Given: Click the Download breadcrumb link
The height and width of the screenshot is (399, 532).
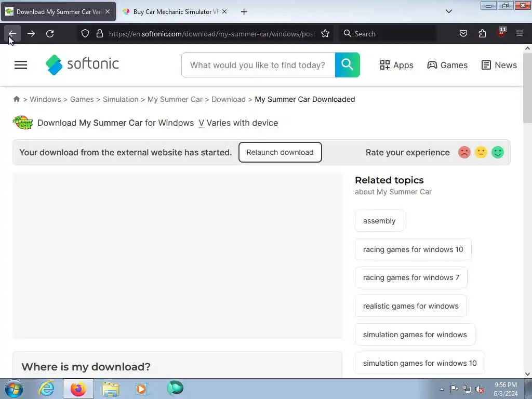Looking at the screenshot, I should point(229,99).
